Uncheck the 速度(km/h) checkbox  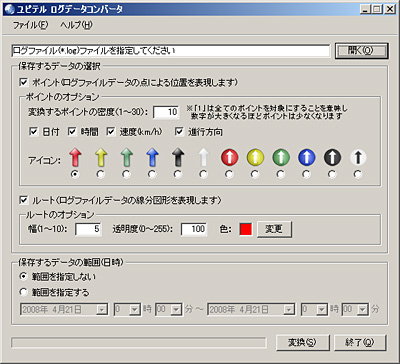[x=111, y=132]
